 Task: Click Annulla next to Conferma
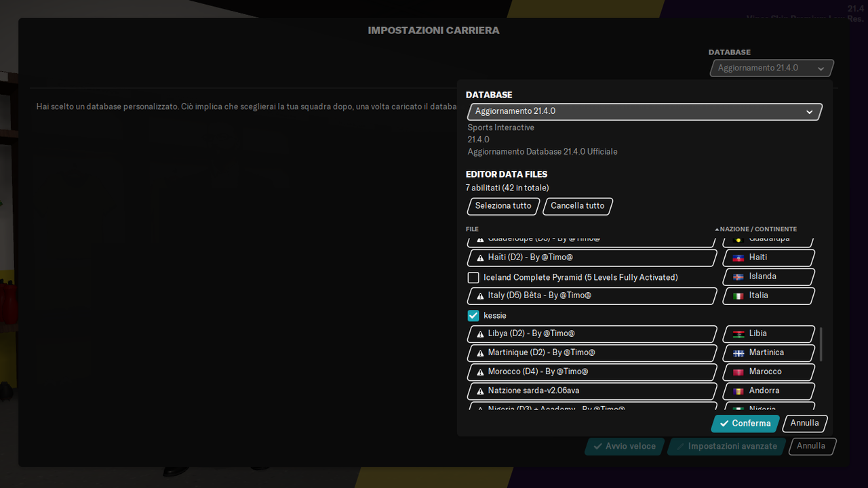point(804,422)
